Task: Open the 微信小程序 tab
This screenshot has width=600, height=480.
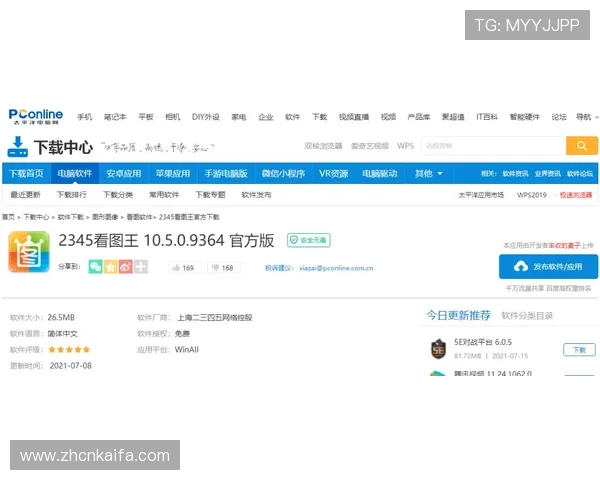Action: (x=283, y=174)
